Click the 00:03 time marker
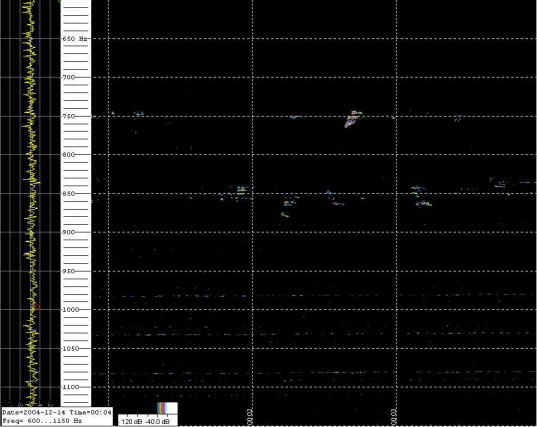Screen dimensions: 537x427 click(x=394, y=417)
